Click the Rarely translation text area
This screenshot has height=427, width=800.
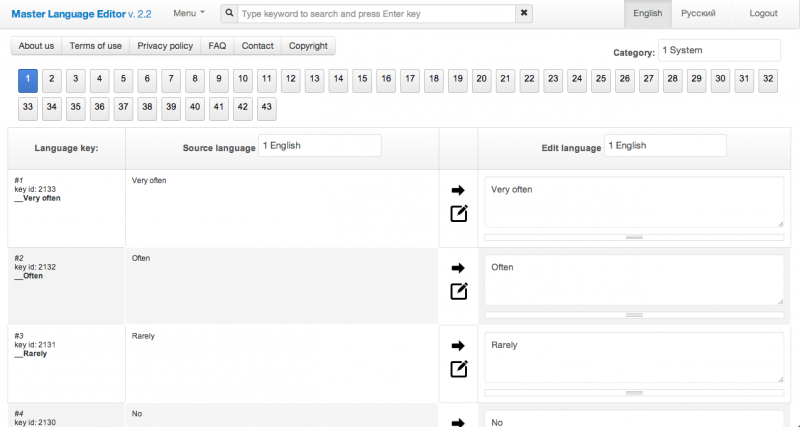pos(634,357)
